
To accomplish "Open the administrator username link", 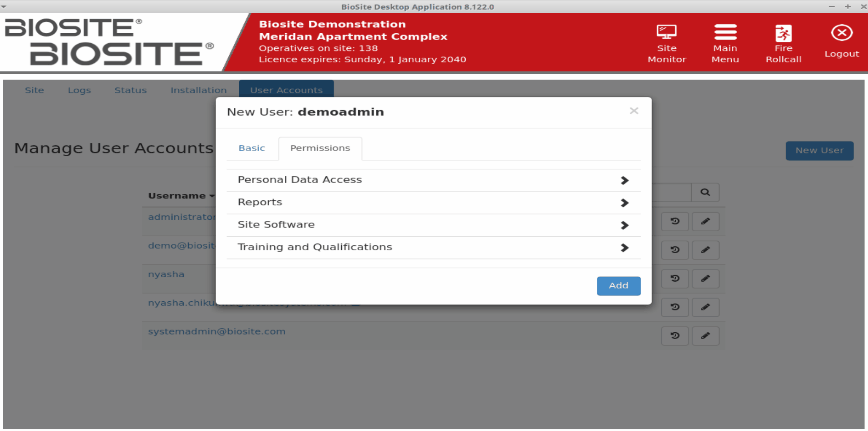I will 181,217.
